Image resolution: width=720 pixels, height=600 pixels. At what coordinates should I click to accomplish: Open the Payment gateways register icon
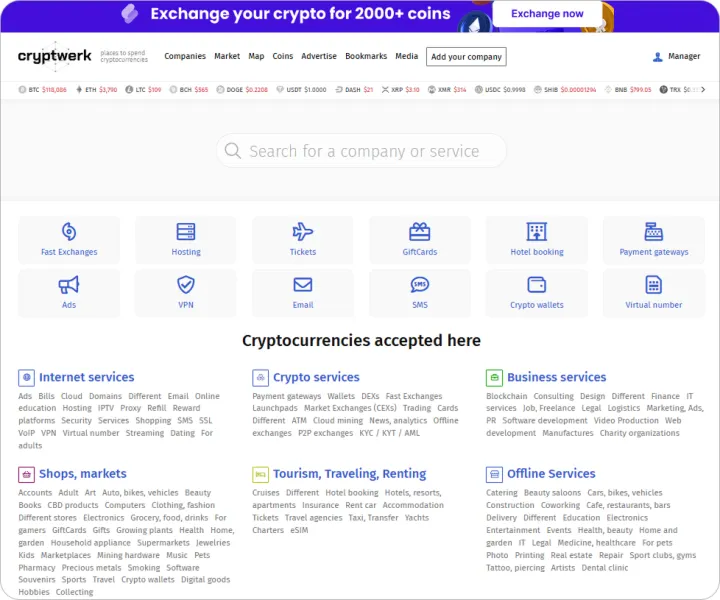[x=653, y=232]
